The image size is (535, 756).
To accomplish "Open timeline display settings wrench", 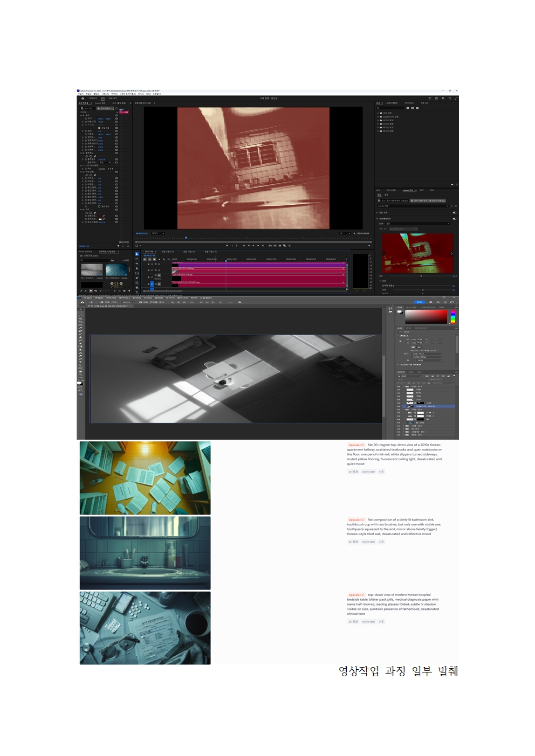I will [164, 259].
